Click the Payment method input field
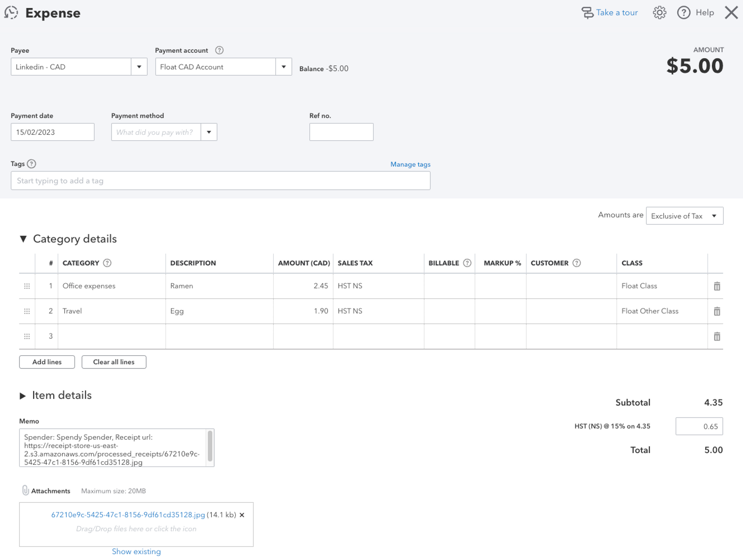Screen dimensions: 743x560 coord(156,132)
